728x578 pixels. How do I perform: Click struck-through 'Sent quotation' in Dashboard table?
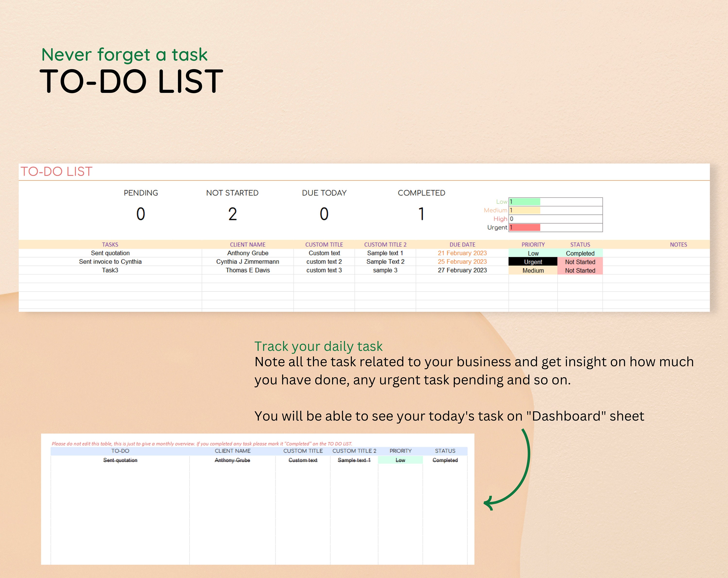120,460
